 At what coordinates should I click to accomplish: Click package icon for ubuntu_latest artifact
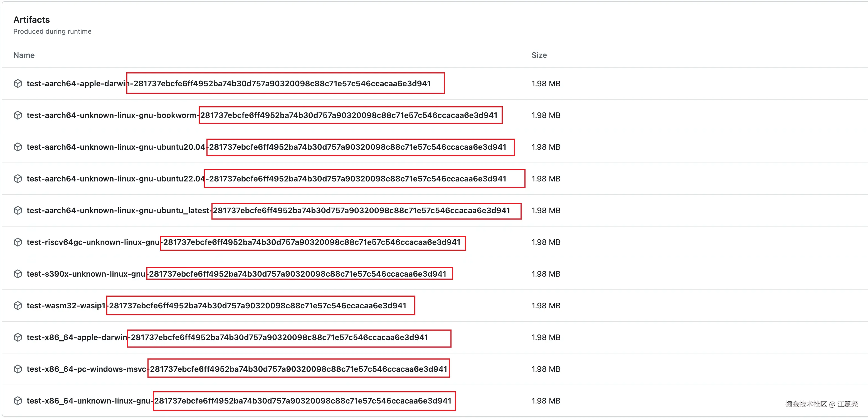click(x=18, y=210)
